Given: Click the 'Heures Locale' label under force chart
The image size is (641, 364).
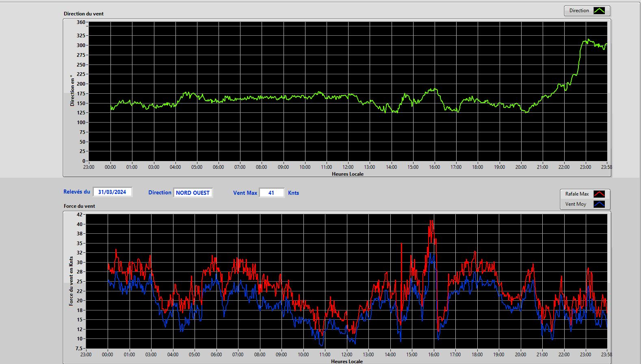Looking at the screenshot, I should point(347,361).
